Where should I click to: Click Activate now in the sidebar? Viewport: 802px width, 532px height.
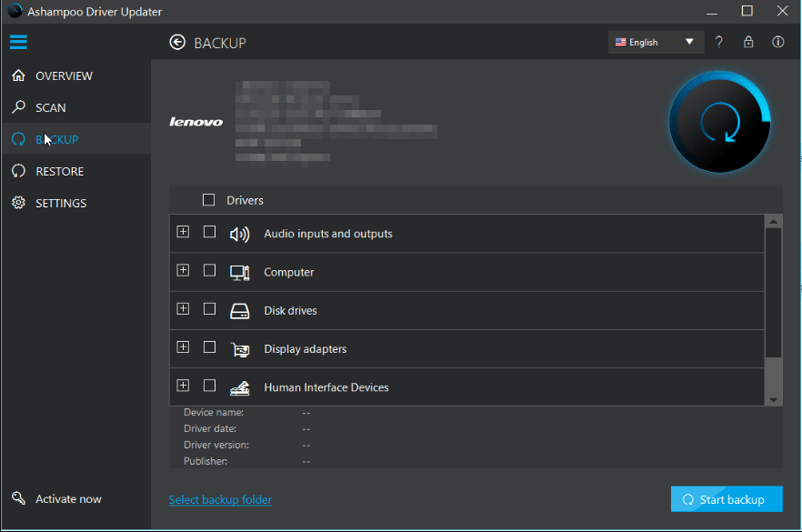point(68,499)
